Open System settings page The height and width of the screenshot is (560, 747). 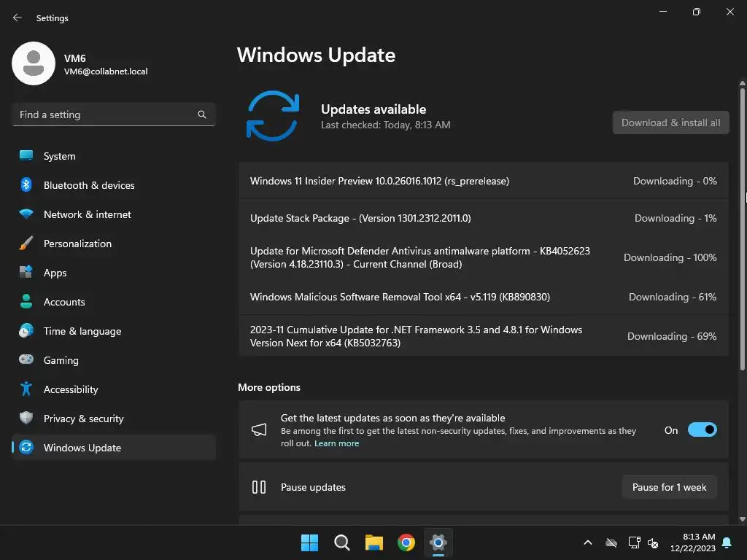113,156
